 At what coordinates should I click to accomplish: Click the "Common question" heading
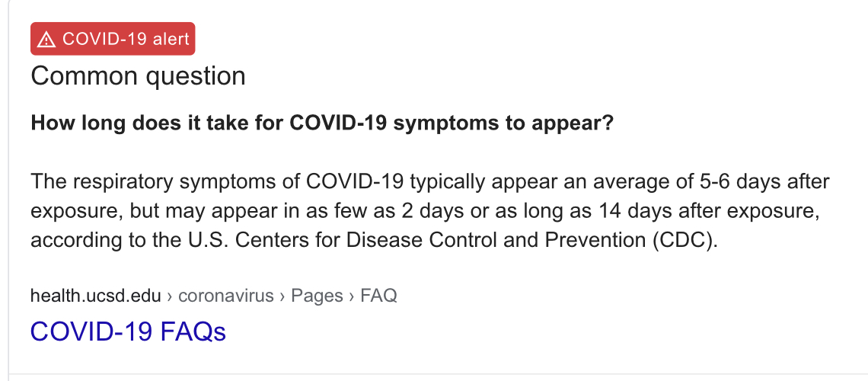point(138,76)
